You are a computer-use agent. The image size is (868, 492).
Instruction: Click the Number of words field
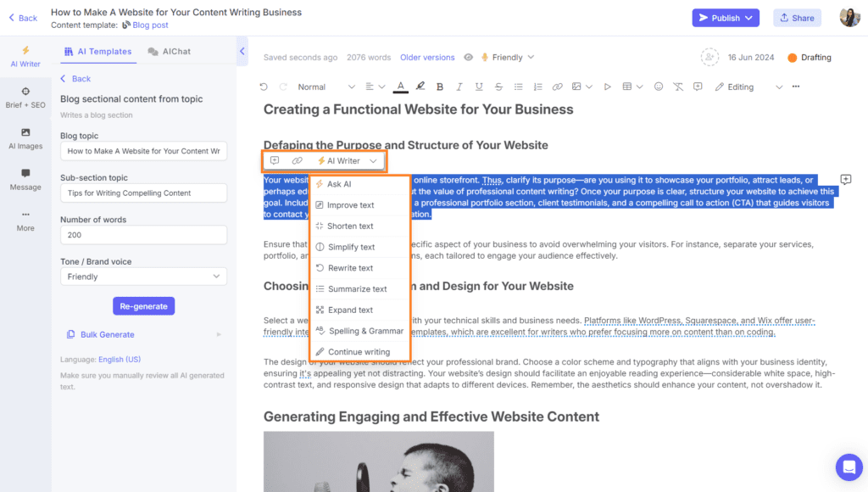pyautogui.click(x=143, y=235)
